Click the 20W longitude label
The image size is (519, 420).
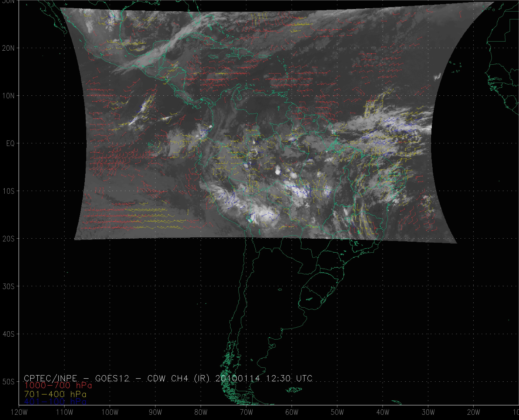(x=474, y=412)
